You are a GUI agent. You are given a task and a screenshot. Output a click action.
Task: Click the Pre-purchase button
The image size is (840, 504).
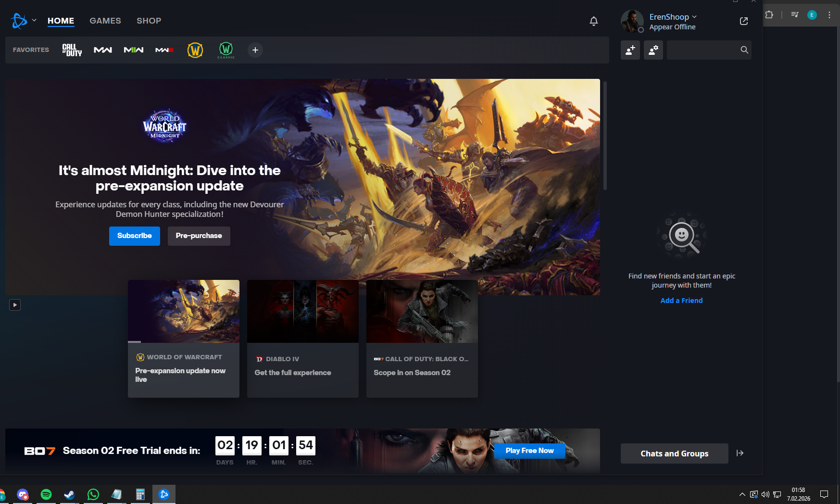click(x=199, y=236)
